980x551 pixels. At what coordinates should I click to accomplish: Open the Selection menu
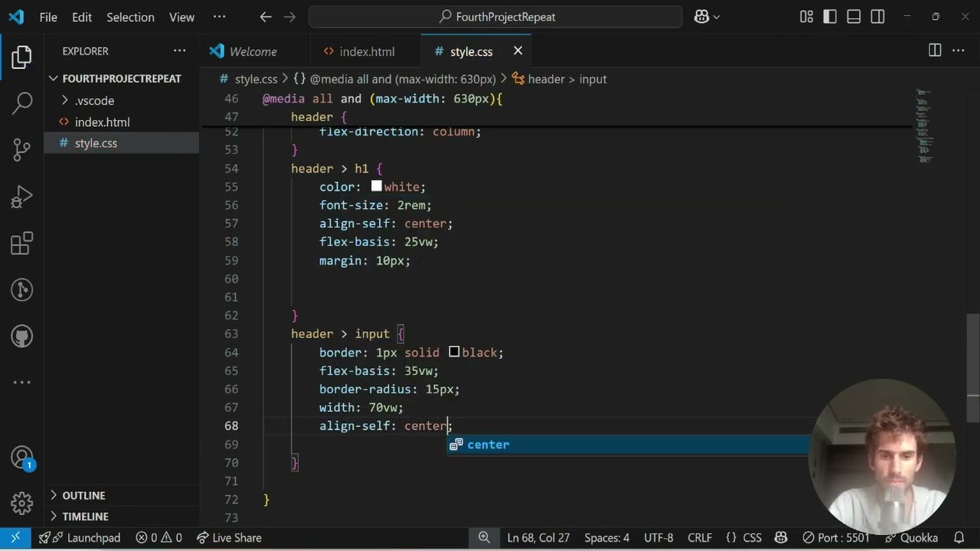130,17
